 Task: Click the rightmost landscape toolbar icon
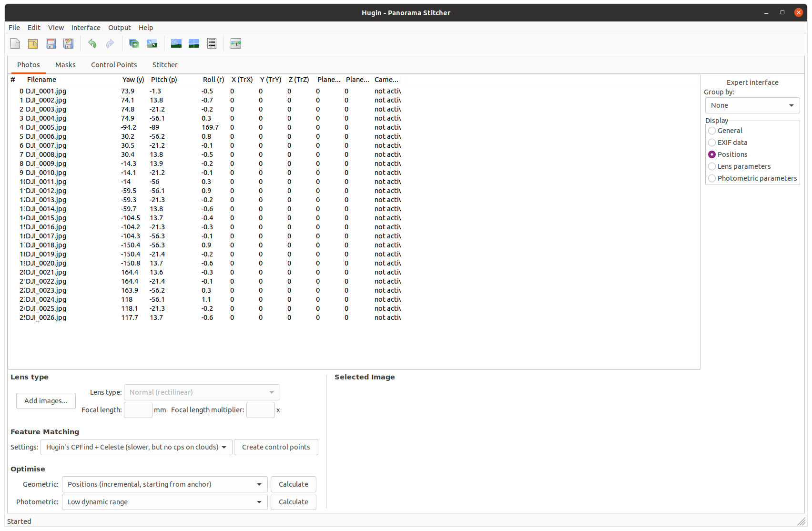point(236,44)
